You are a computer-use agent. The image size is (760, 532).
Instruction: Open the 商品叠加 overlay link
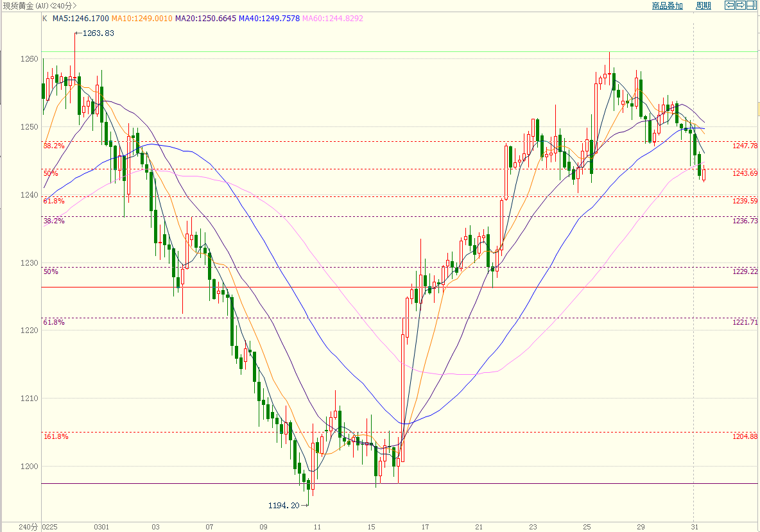point(667,6)
